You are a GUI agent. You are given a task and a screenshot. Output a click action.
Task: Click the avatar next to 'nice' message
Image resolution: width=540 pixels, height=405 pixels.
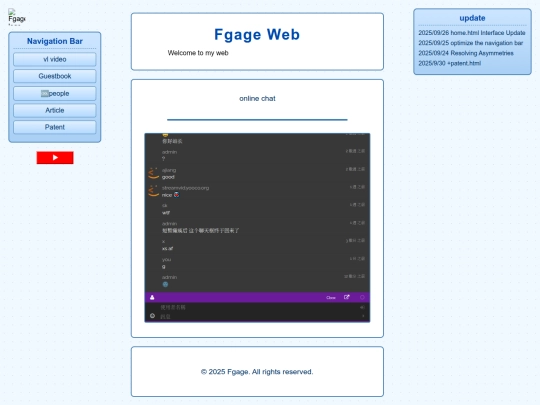click(x=153, y=191)
